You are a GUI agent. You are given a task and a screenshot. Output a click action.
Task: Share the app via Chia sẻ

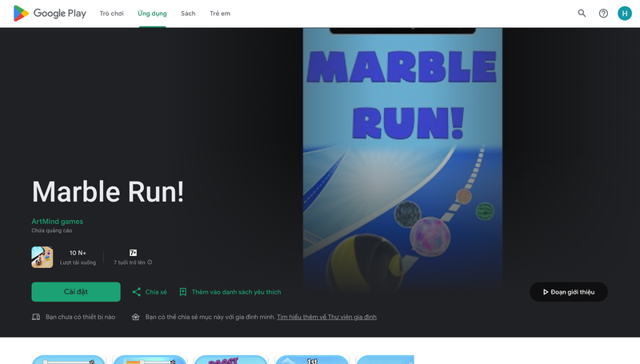[150, 292]
